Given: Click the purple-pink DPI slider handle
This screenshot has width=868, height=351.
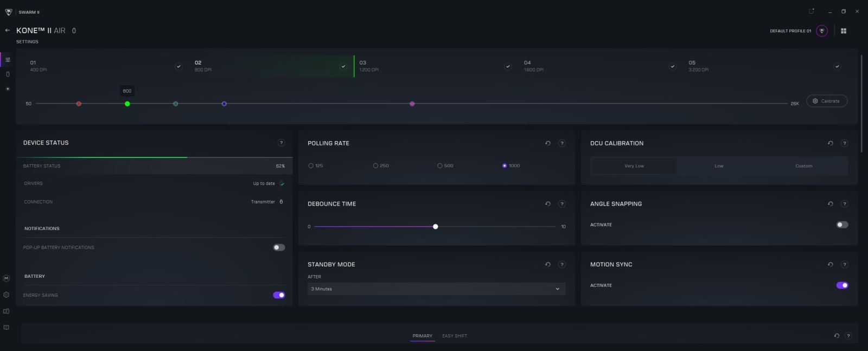Looking at the screenshot, I should 412,104.
